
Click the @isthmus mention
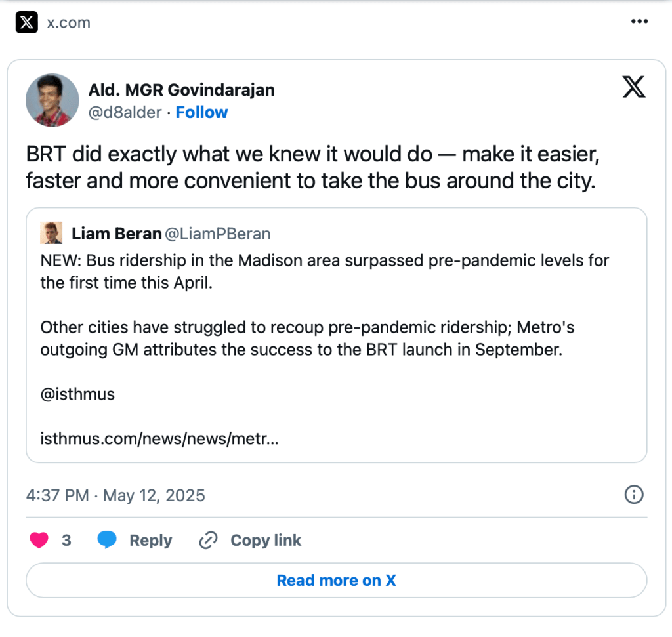(x=77, y=394)
